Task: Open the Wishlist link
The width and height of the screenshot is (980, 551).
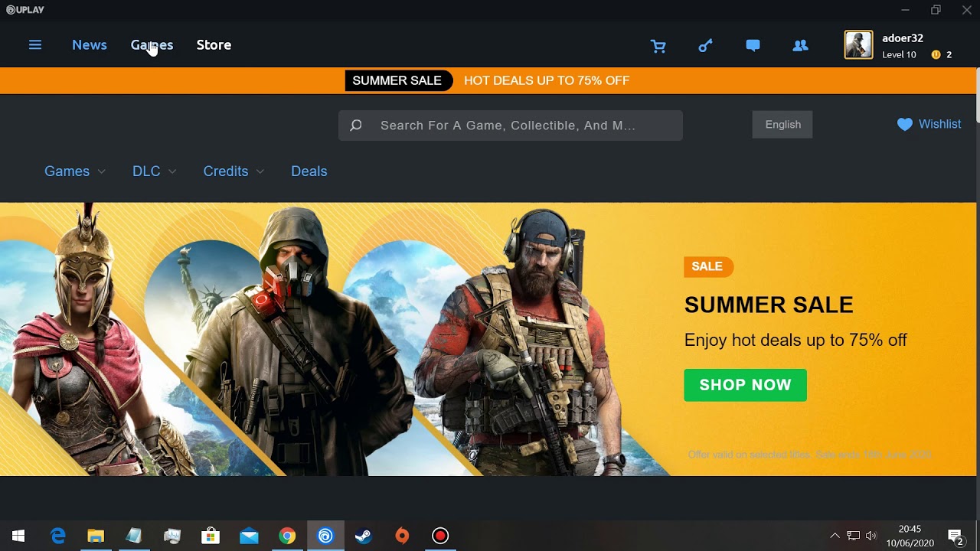Action: (939, 124)
